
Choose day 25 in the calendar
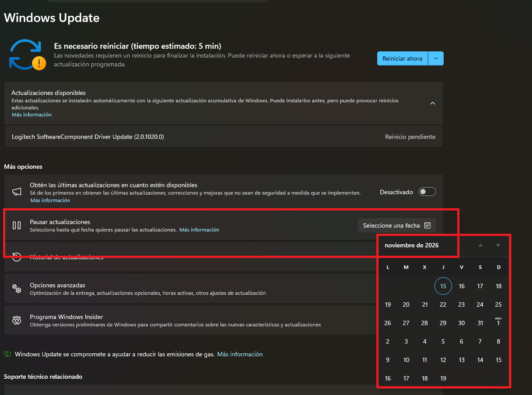pos(499,304)
